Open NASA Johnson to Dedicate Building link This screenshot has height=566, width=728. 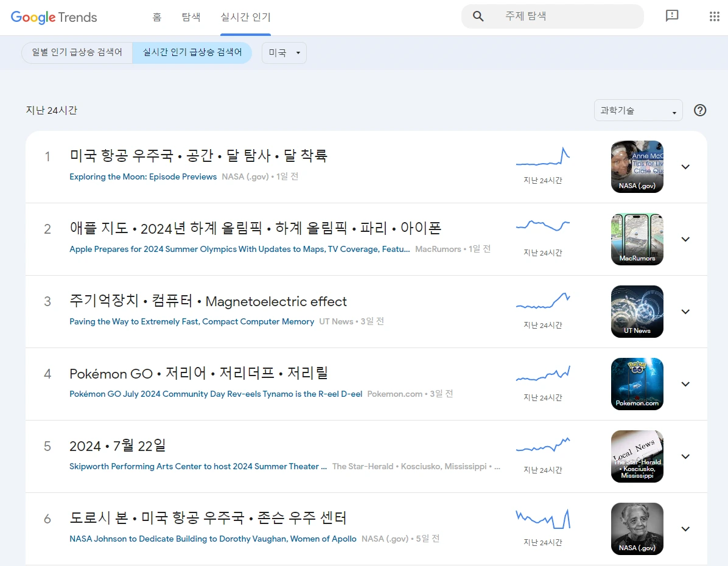coord(213,539)
